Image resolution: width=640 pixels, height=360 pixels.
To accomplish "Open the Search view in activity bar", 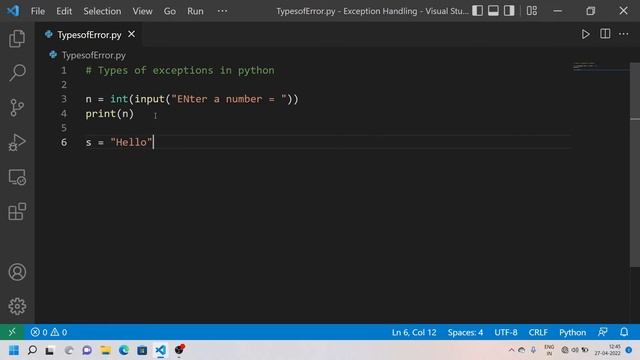I will 17,73.
